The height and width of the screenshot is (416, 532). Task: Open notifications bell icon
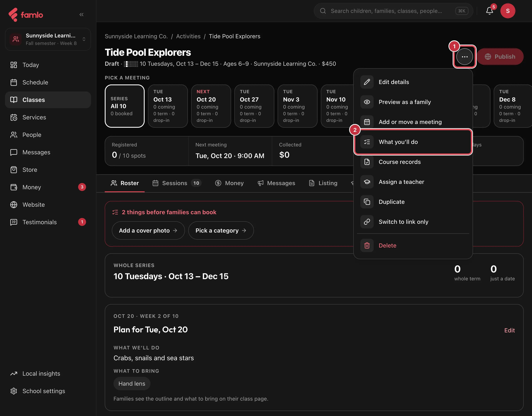click(489, 11)
